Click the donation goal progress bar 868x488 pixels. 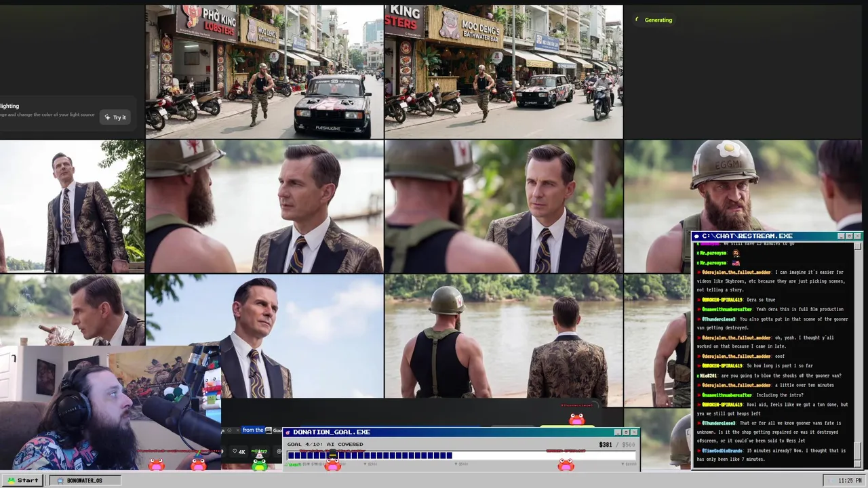462,455
